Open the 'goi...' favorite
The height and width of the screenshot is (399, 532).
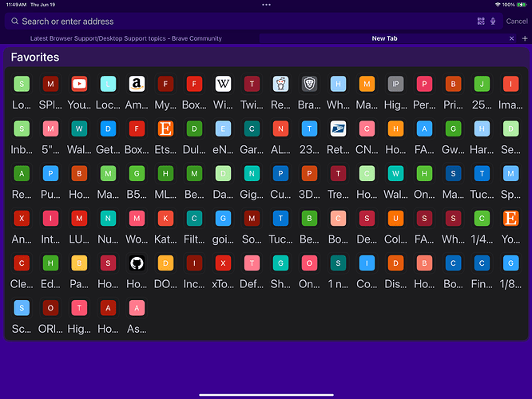223,219
